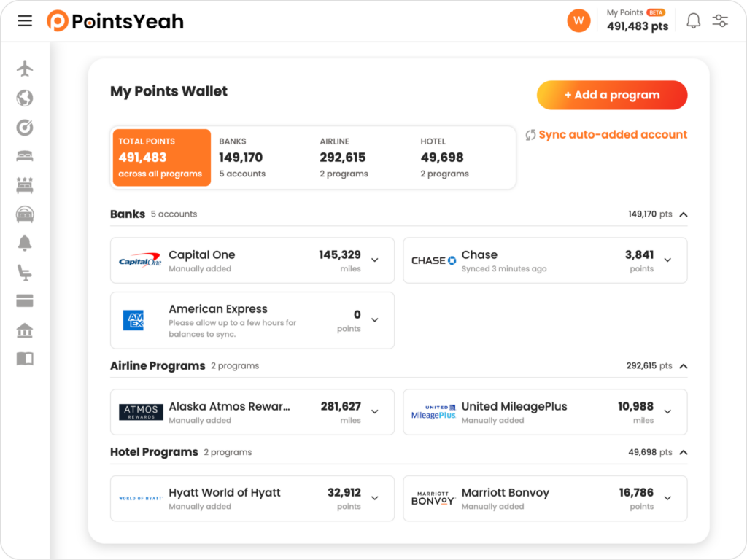Open the target goal sidebar icon
The height and width of the screenshot is (560, 747).
pyautogui.click(x=25, y=127)
